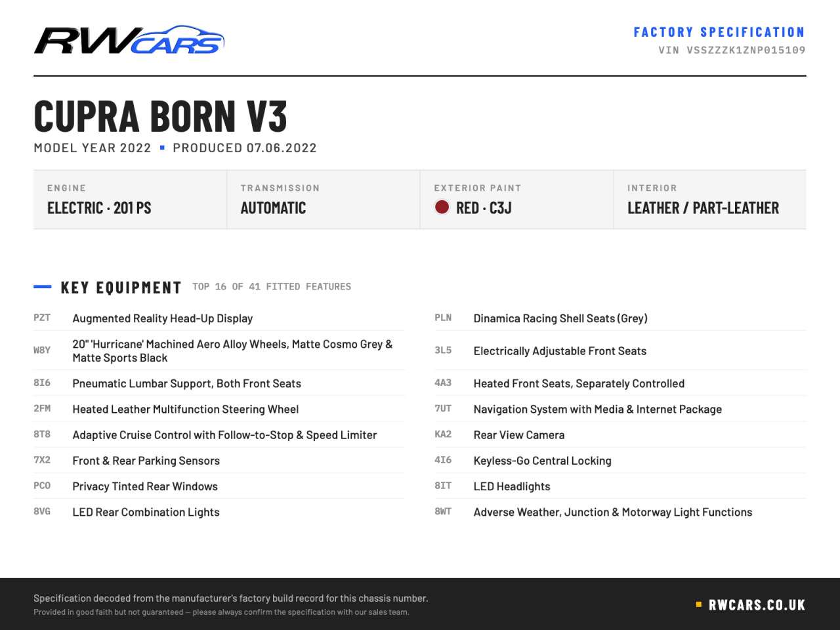Click the PCO option code
840x630 pixels.
(x=42, y=486)
